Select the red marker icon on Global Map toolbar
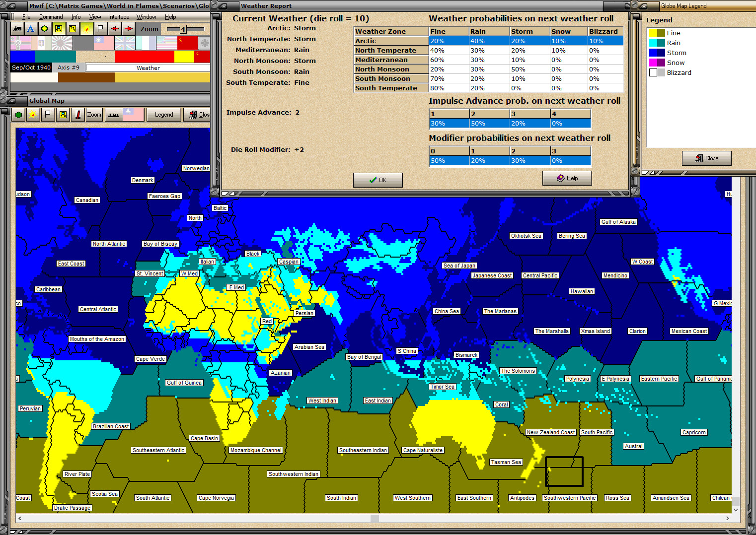Viewport: 756px width, 535px height. point(77,115)
